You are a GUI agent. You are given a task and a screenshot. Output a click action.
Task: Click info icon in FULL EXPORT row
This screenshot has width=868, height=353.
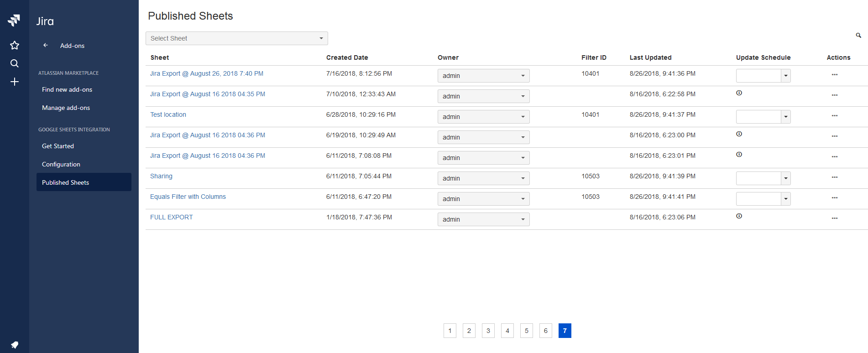(x=739, y=216)
